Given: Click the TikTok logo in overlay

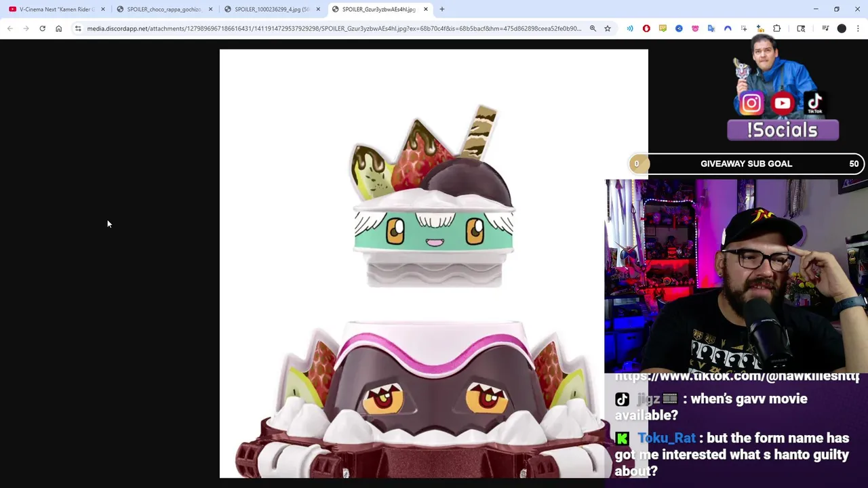Looking at the screenshot, I should 814,103.
